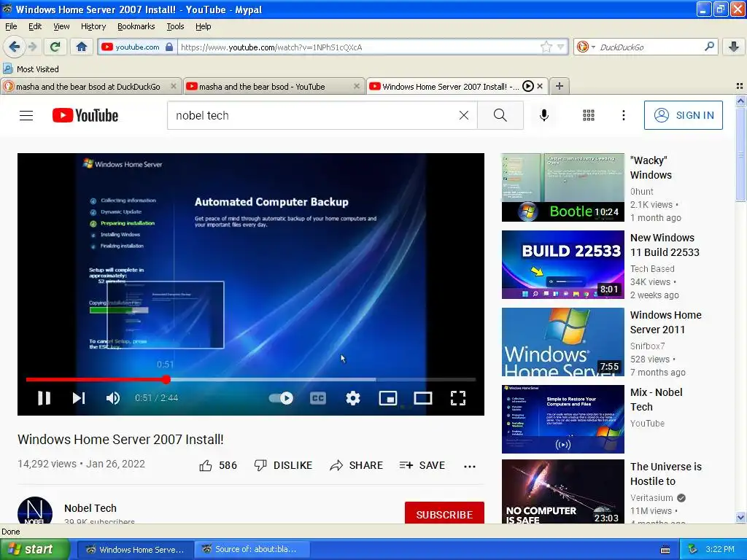Go to YouTube home via the logo
The image size is (747, 560).
pos(85,115)
